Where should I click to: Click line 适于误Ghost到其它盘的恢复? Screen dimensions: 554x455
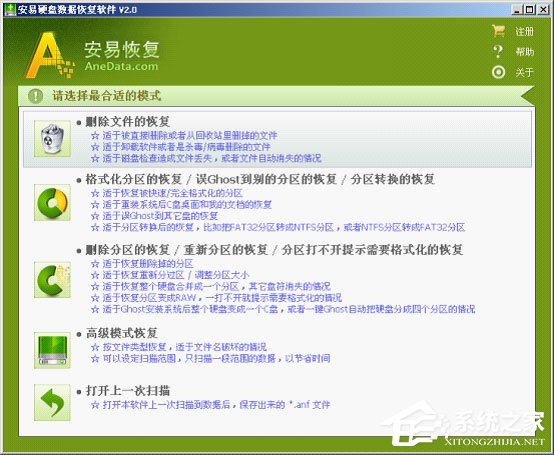[x=154, y=216]
